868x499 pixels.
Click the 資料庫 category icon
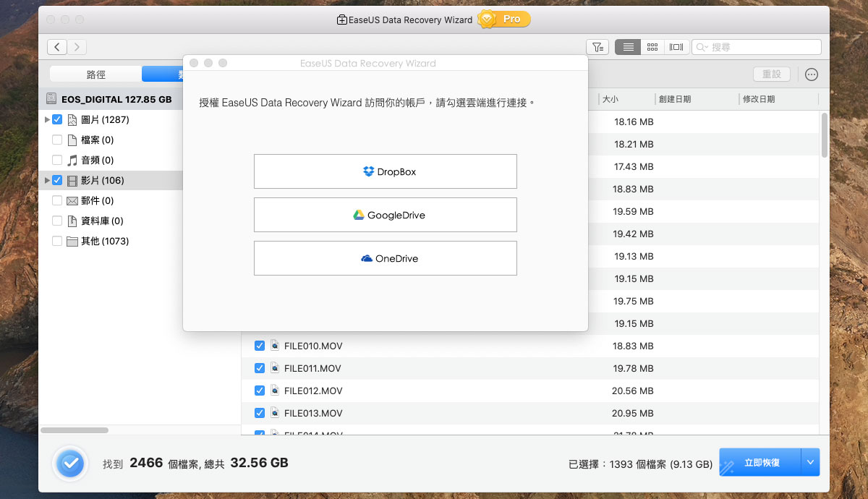point(72,221)
